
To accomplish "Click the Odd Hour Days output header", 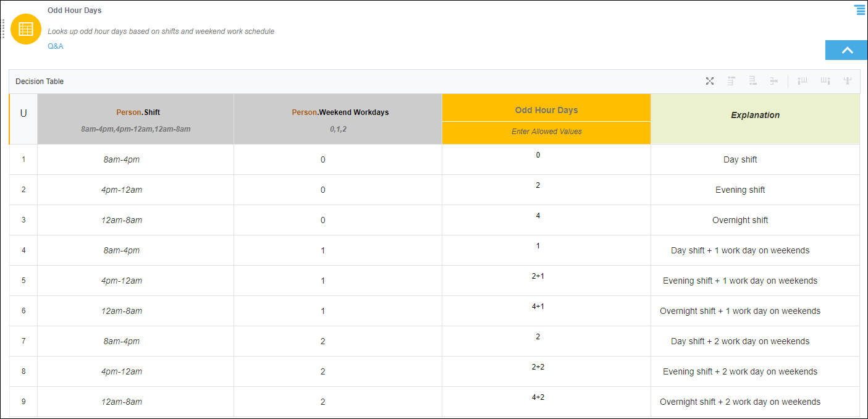I will coord(546,108).
